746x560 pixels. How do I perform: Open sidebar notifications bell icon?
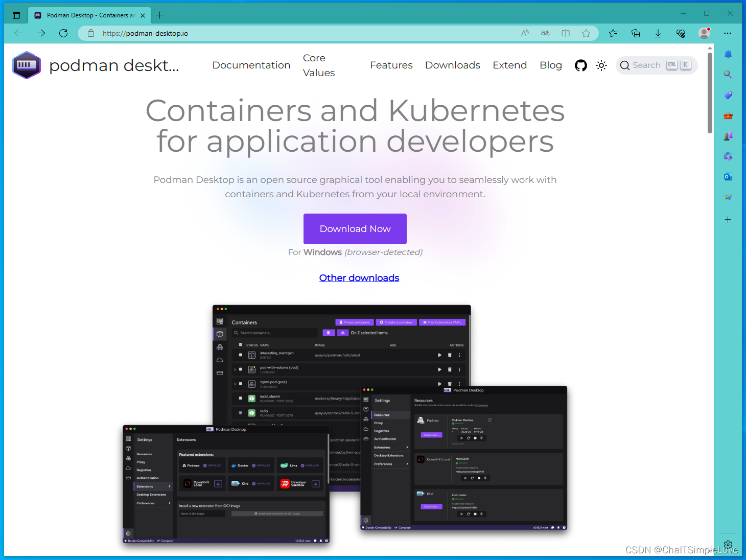click(728, 54)
